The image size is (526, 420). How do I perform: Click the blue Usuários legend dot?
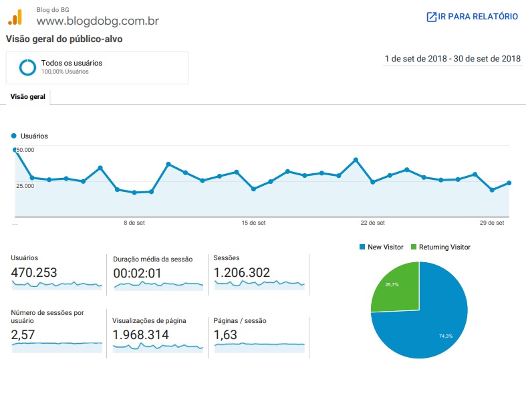coord(14,136)
